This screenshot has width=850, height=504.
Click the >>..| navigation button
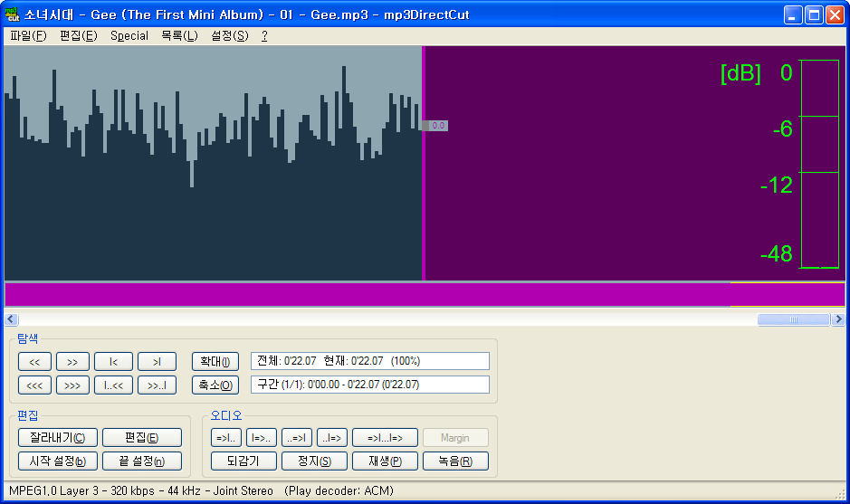[157, 385]
